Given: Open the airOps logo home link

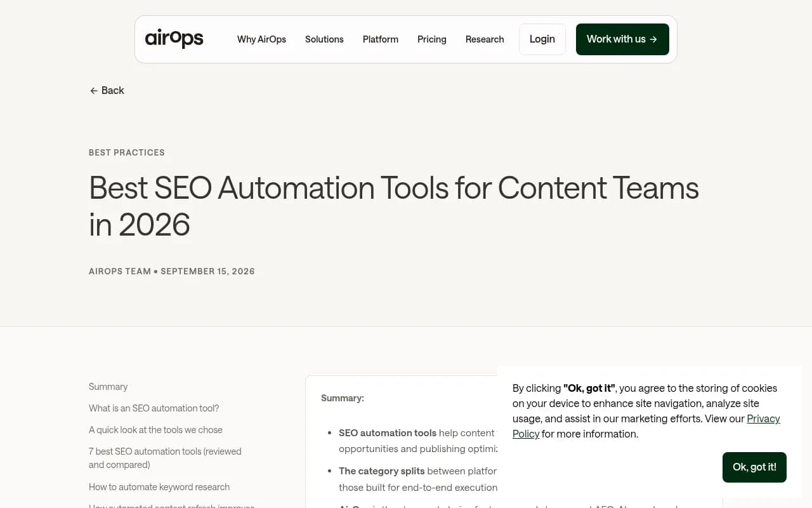Looking at the screenshot, I should click(x=174, y=39).
